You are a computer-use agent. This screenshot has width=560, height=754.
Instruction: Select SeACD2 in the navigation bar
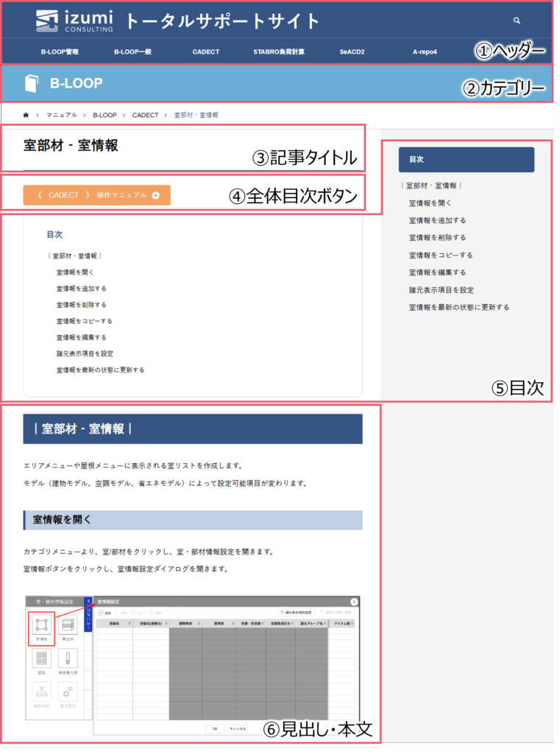coord(353,52)
